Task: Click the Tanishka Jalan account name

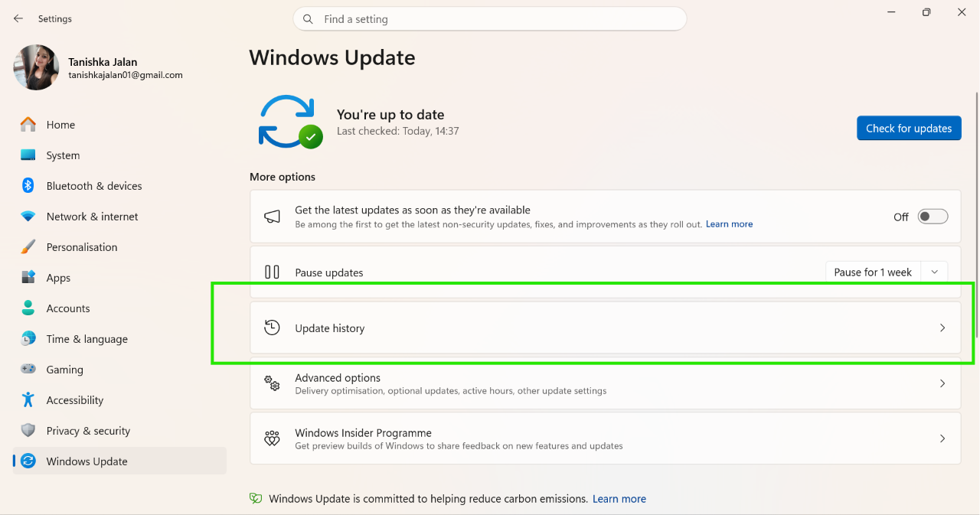Action: coord(103,62)
